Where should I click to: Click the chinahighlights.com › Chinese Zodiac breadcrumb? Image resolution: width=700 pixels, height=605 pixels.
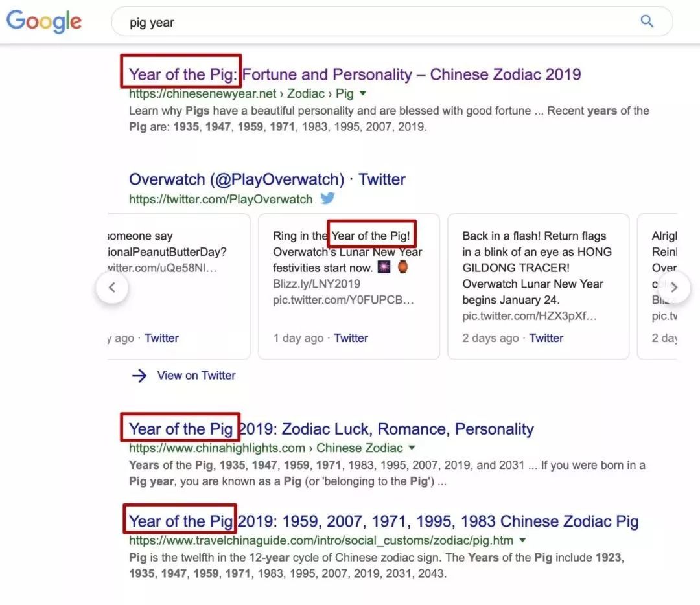click(266, 448)
